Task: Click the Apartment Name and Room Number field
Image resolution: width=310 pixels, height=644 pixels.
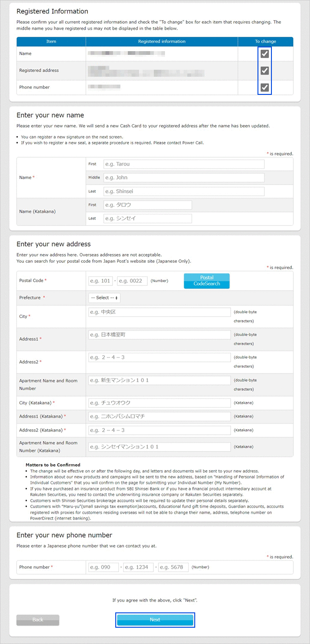Action: pos(159,380)
